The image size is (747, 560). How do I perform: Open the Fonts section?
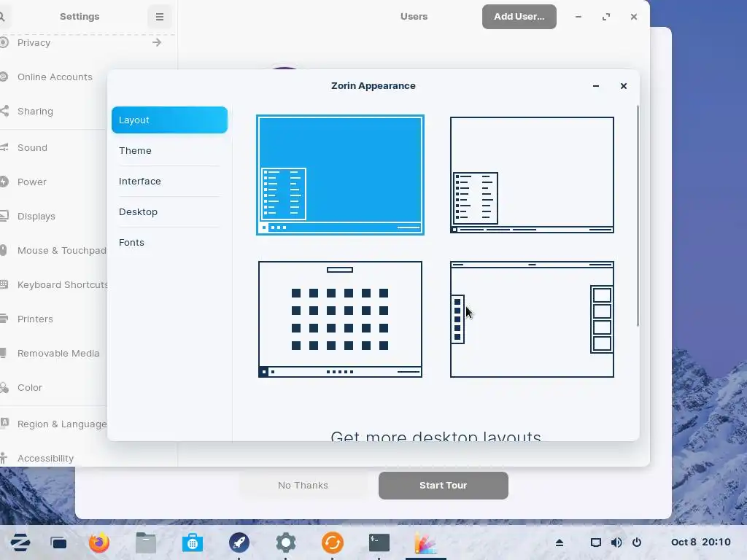coord(169,242)
